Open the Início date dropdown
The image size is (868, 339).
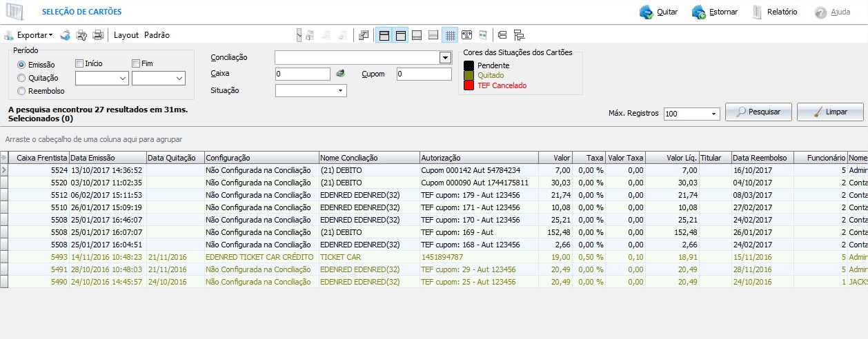tap(123, 79)
